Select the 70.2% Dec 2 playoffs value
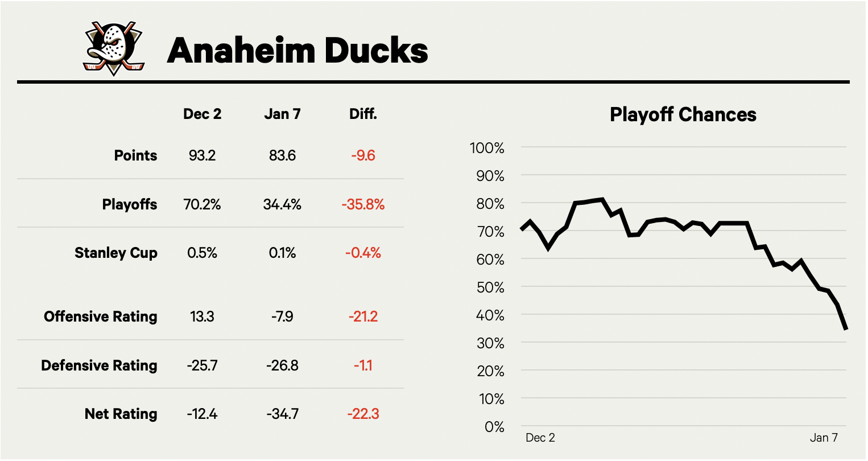 (202, 204)
